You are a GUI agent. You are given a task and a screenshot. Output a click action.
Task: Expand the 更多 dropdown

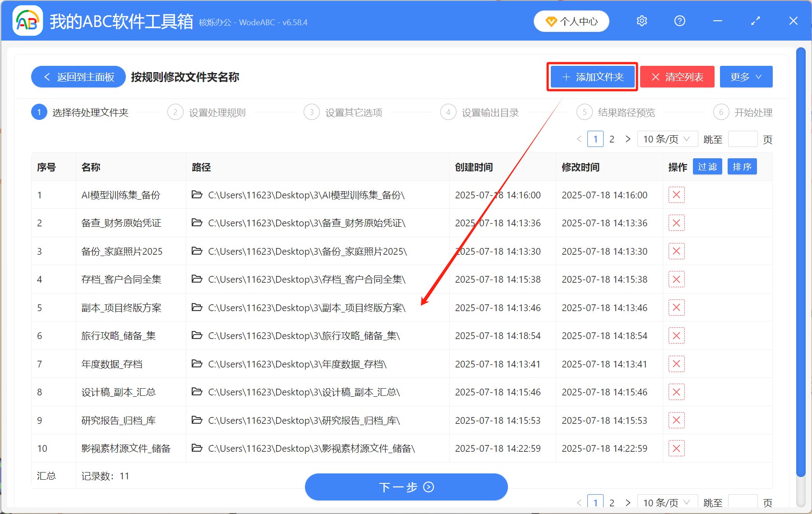click(745, 77)
